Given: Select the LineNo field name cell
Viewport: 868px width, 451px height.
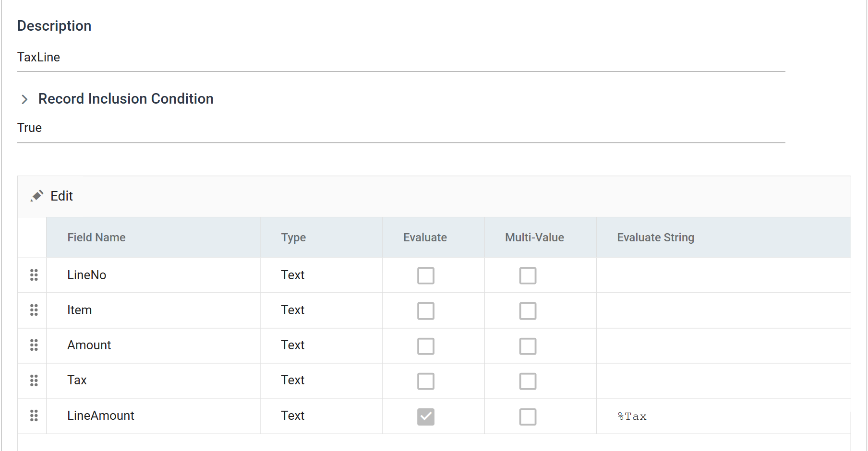Looking at the screenshot, I should [x=153, y=275].
